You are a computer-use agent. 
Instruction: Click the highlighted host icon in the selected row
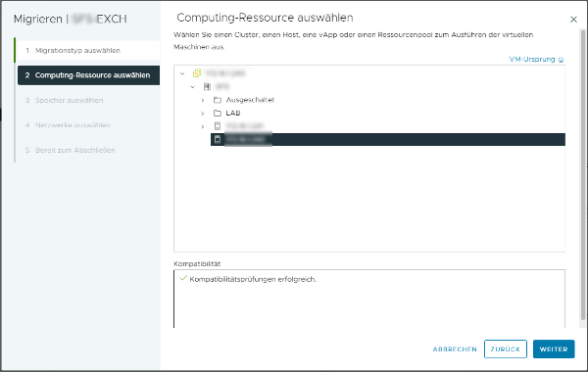point(218,139)
